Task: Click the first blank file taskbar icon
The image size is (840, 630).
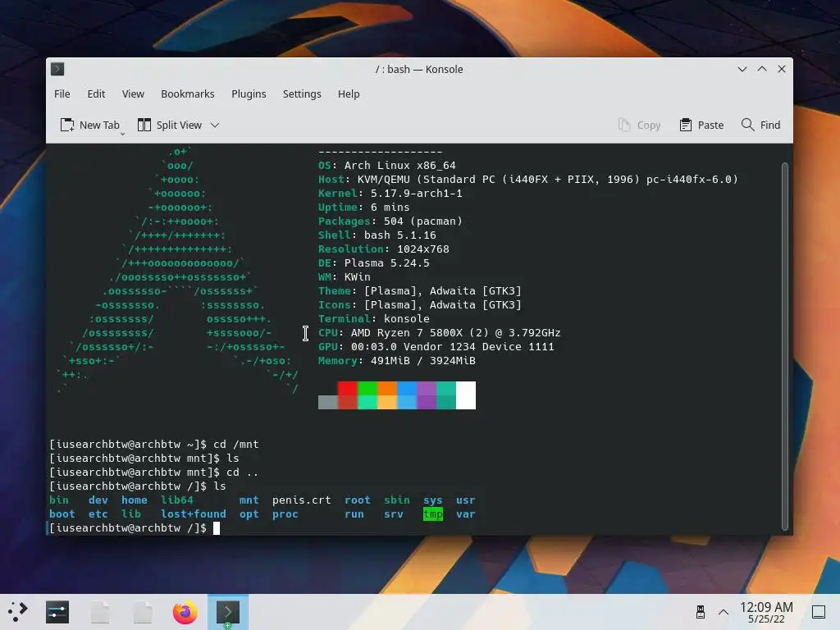Action: [x=100, y=612]
